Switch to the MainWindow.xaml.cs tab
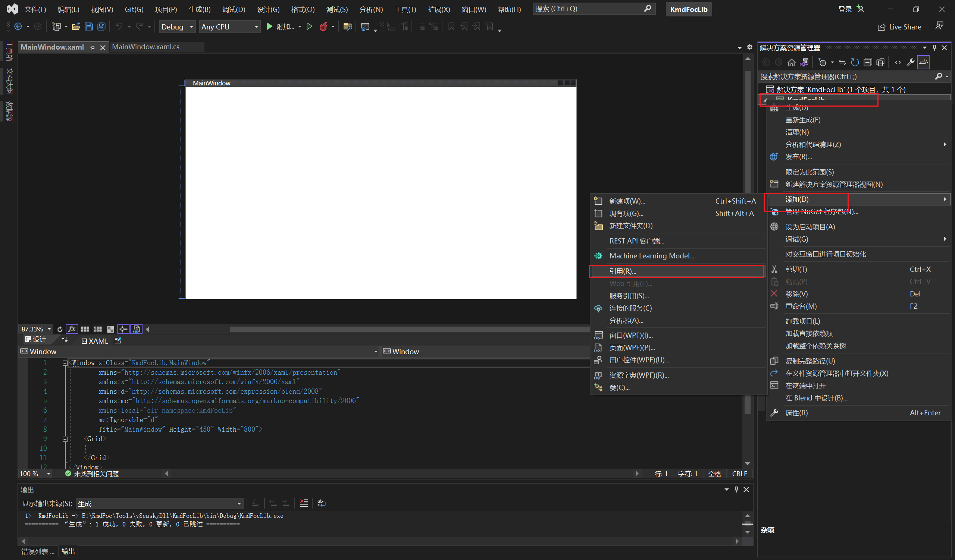 coord(146,47)
